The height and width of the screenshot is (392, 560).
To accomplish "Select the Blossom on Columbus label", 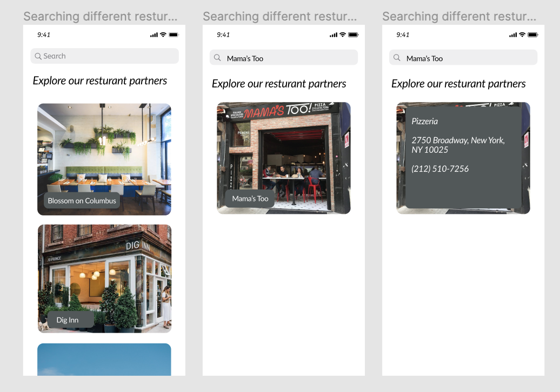I will click(x=82, y=201).
